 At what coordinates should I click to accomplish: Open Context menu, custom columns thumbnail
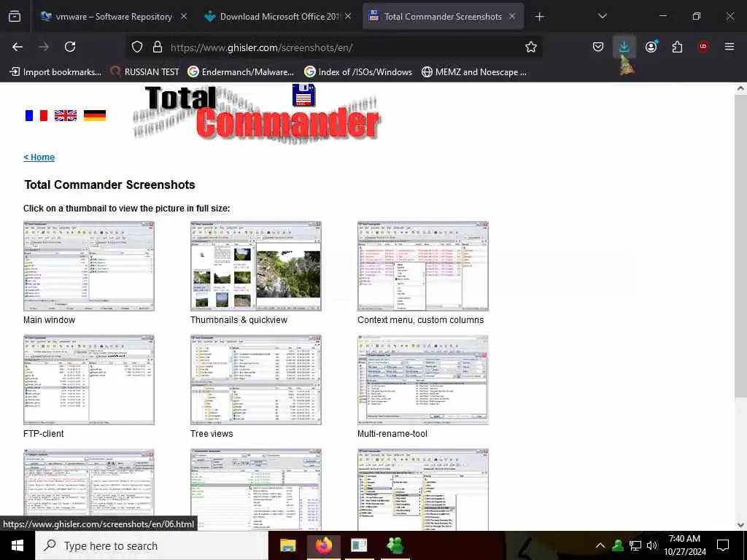[423, 266]
